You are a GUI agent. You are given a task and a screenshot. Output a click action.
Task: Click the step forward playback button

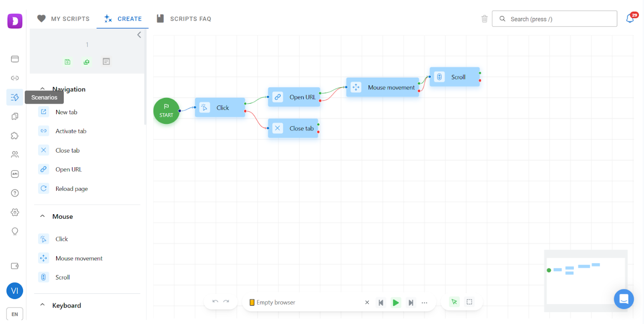(x=411, y=302)
